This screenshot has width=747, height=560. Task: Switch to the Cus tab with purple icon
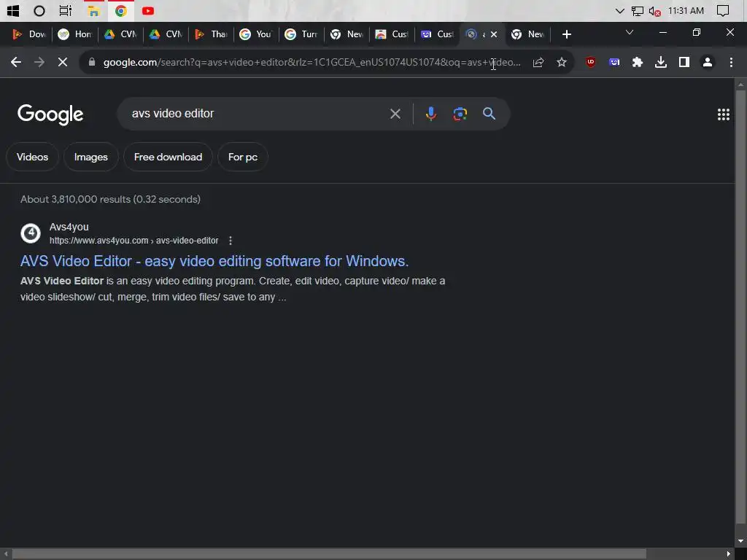pos(437,34)
